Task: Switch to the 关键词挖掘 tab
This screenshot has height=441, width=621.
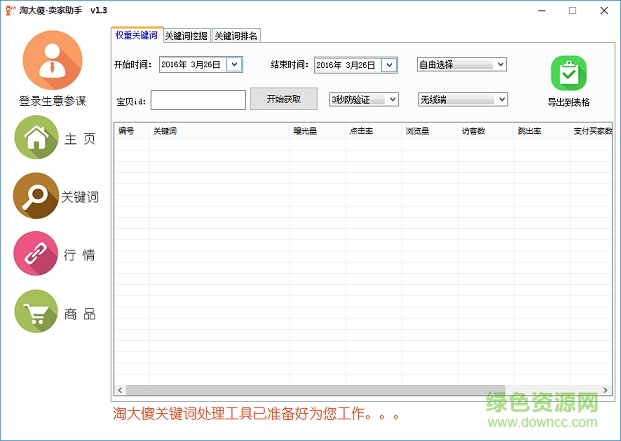Action: [186, 36]
